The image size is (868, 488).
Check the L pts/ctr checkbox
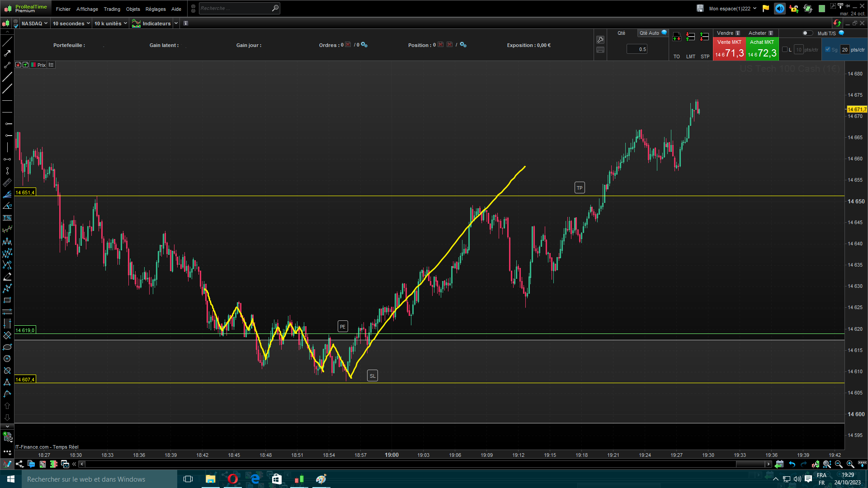point(785,50)
